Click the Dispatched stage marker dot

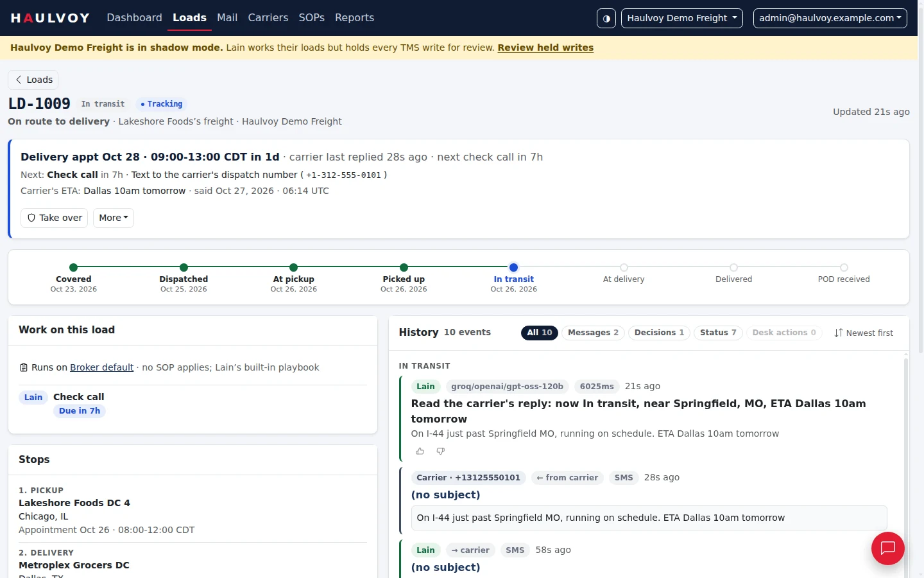point(184,267)
